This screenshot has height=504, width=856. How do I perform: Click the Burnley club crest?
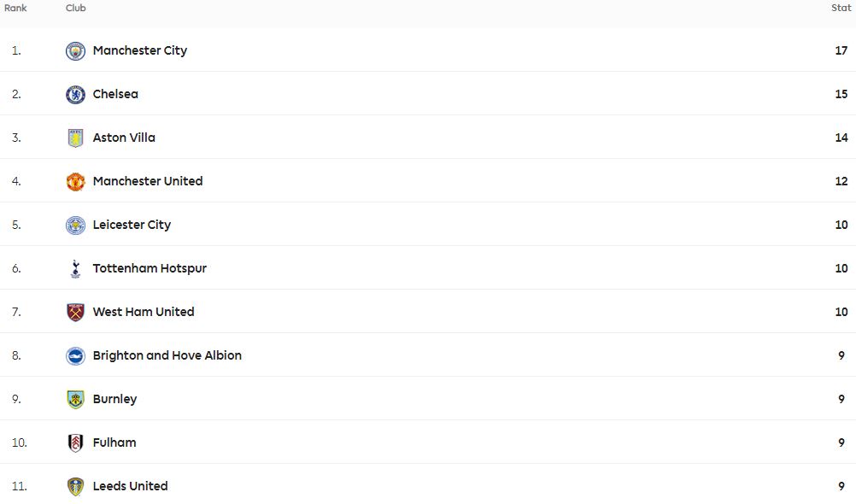75,400
